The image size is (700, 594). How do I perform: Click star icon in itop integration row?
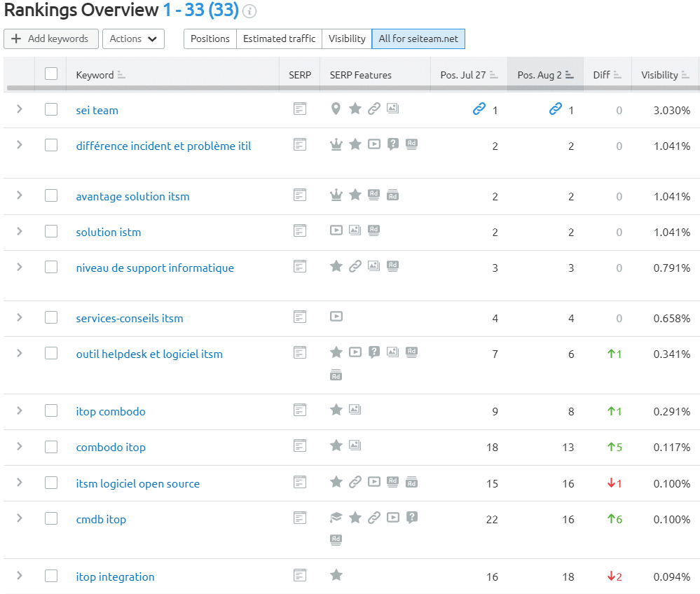pos(336,575)
